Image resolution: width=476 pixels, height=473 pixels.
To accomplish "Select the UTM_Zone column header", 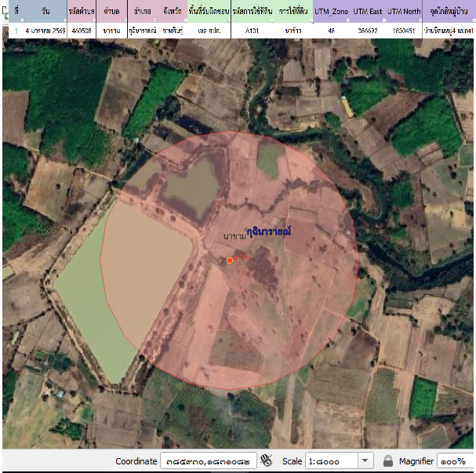I will tap(331, 12).
